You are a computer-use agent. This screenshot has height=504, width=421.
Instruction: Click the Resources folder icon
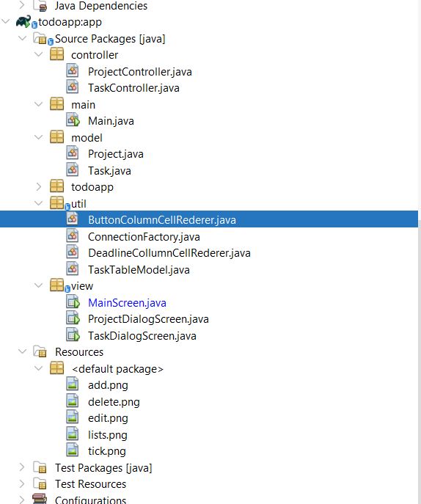pyautogui.click(x=40, y=351)
